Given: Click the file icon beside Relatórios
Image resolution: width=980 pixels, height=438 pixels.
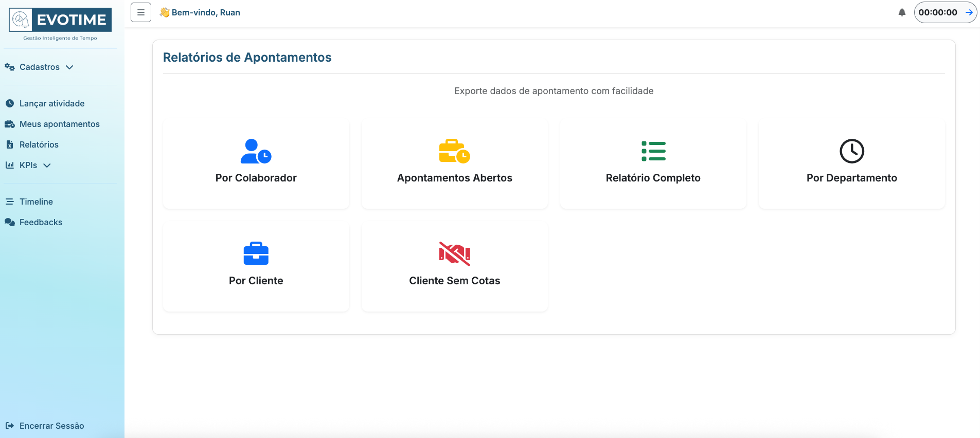Looking at the screenshot, I should 9,144.
